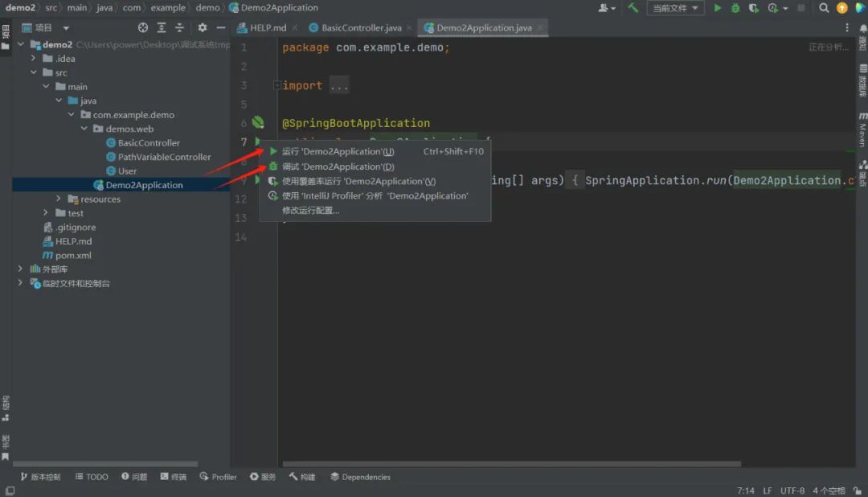Click the orange update notification icon
The height and width of the screenshot is (497, 868).
842,8
